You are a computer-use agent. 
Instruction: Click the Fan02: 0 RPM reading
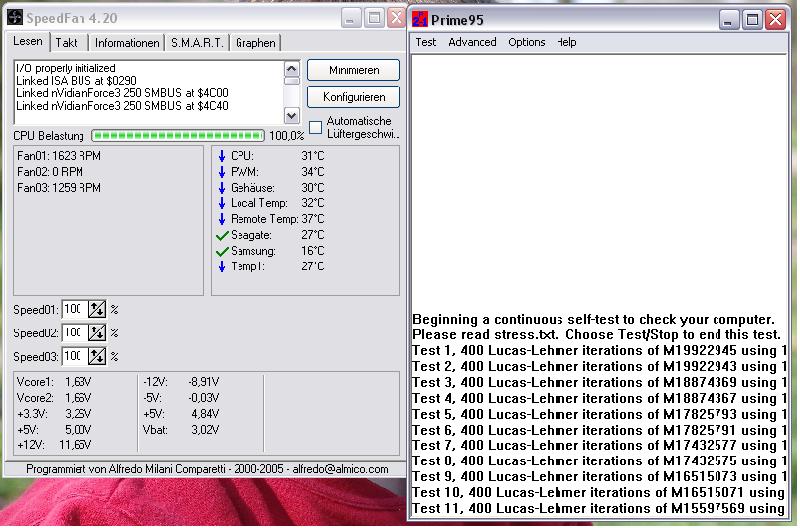pyautogui.click(x=49, y=172)
